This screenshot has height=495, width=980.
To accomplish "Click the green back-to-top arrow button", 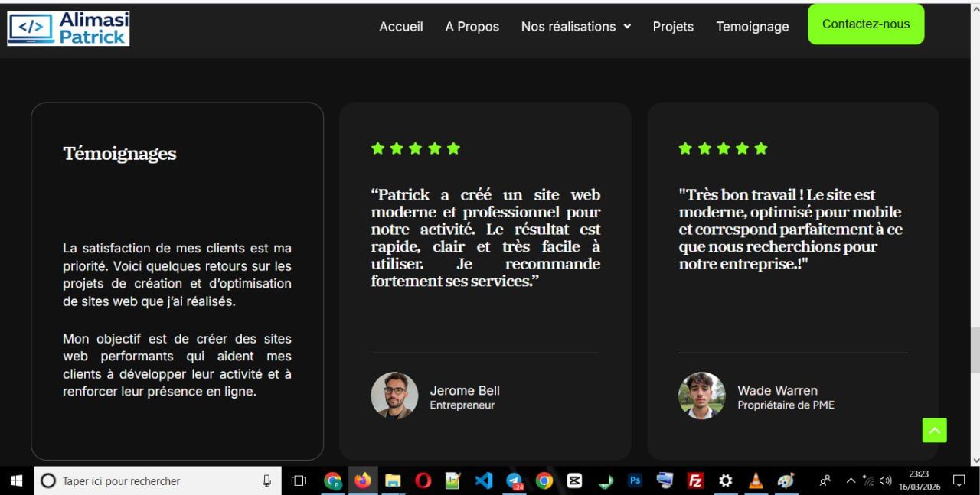I will tap(934, 430).
